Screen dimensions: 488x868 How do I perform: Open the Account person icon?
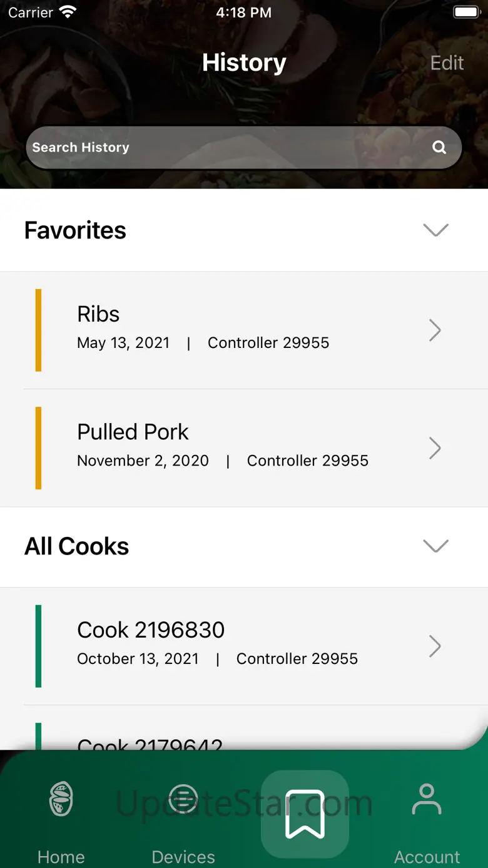point(427,799)
